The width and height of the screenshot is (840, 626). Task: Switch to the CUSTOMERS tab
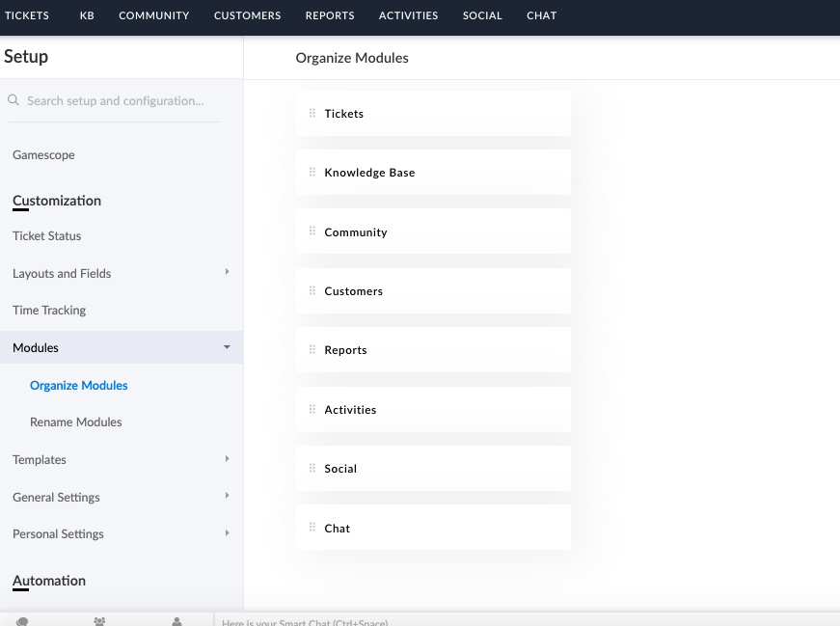pyautogui.click(x=248, y=15)
